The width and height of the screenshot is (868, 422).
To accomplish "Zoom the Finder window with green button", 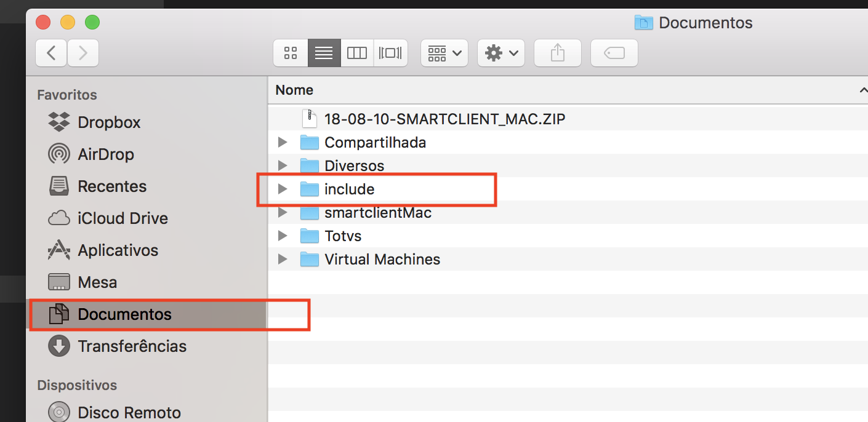I will pyautogui.click(x=92, y=23).
